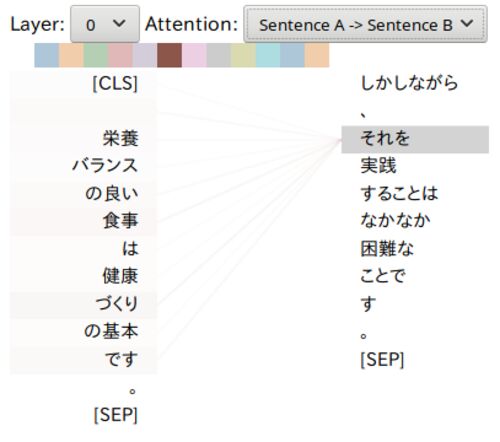
Task: Select the することは token
Action: point(399,193)
